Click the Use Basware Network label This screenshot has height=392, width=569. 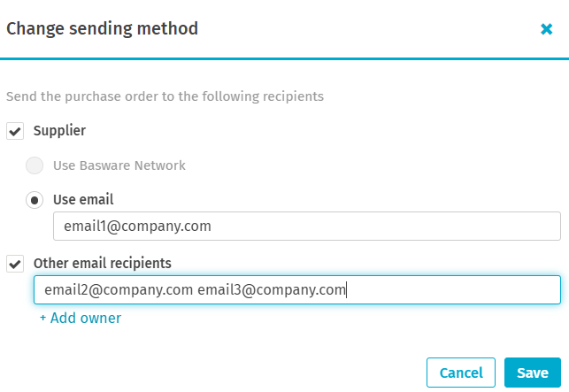click(119, 165)
